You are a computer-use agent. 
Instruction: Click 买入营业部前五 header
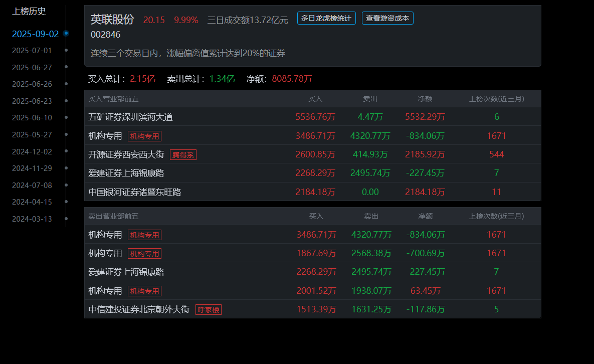point(113,99)
